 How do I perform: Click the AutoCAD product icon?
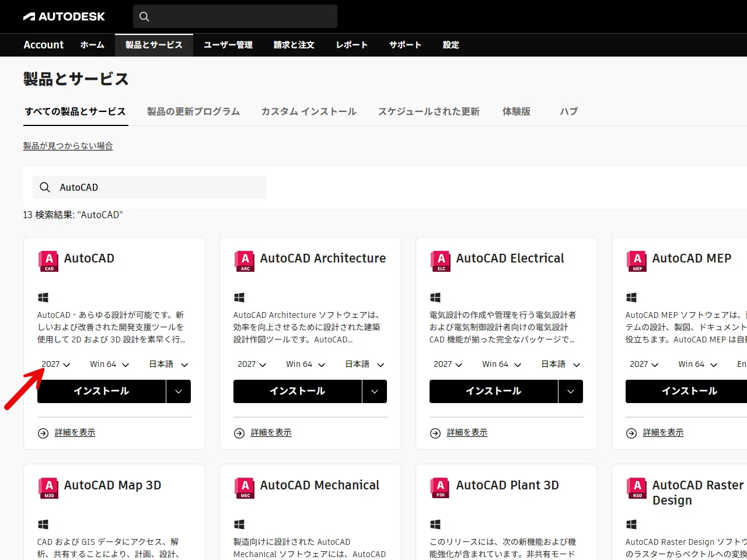click(x=48, y=261)
